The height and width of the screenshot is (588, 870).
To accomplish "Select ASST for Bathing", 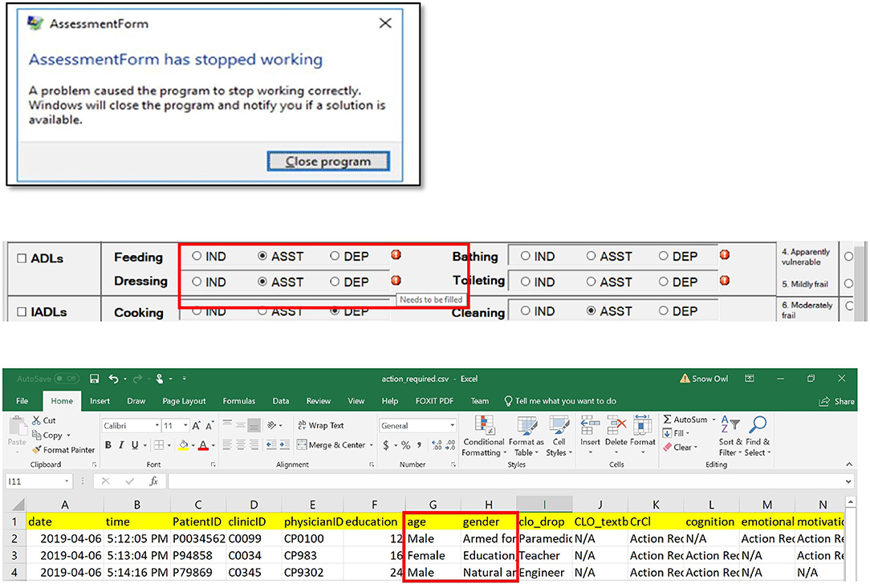I will click(x=591, y=256).
